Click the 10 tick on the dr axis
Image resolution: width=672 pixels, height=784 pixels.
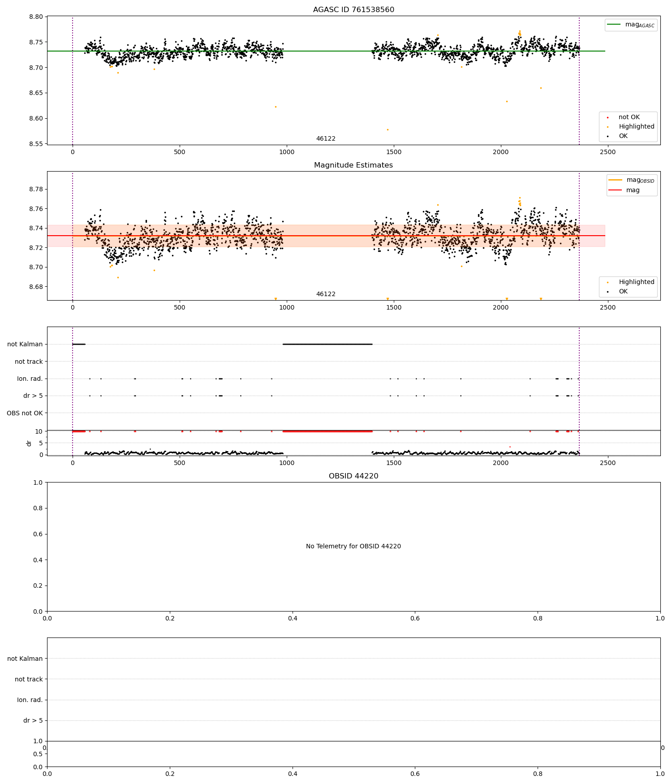[39, 431]
